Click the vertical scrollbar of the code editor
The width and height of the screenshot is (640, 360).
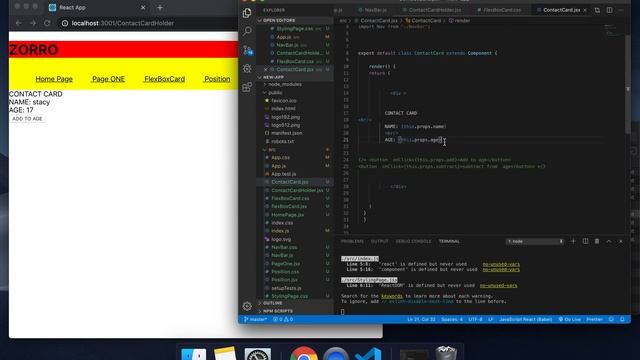coord(627,84)
